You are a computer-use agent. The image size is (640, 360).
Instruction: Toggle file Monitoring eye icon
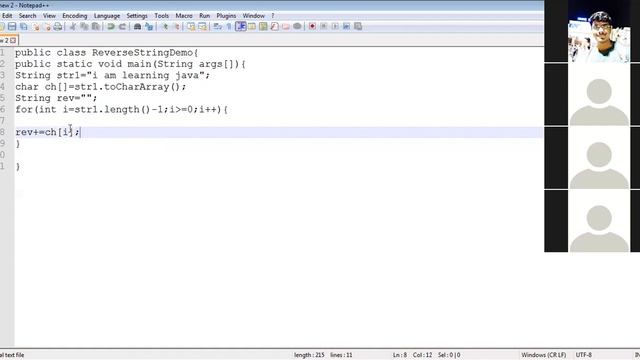coord(297,27)
